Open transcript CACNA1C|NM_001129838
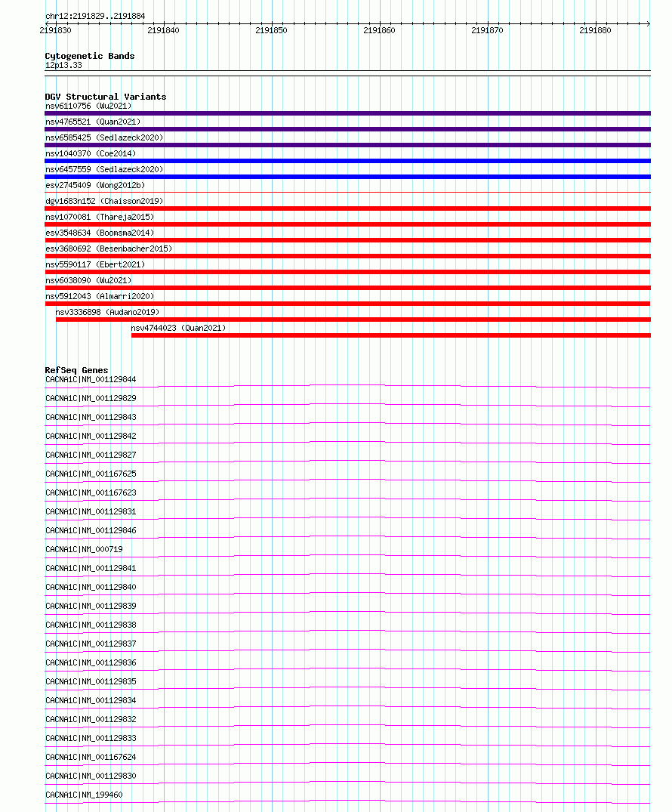 91,625
